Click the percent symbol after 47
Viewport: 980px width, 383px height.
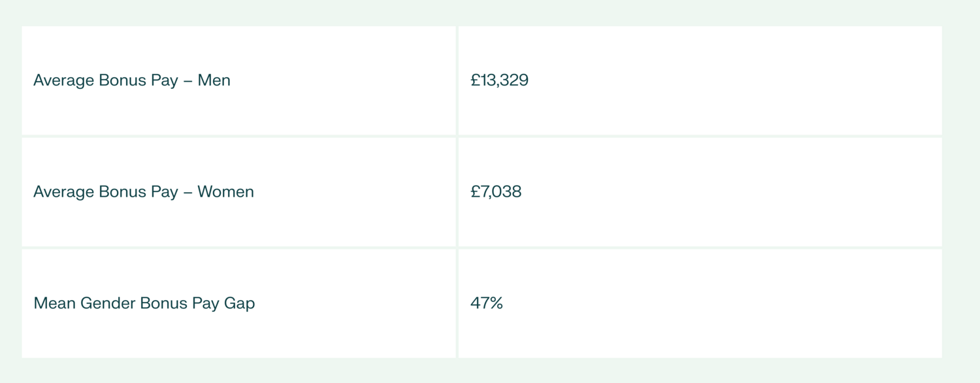pos(495,303)
